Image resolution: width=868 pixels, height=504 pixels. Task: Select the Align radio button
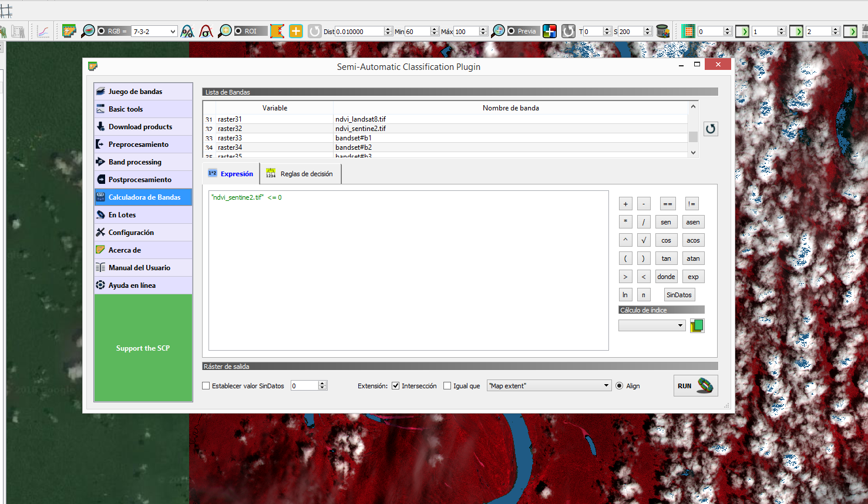coord(620,386)
